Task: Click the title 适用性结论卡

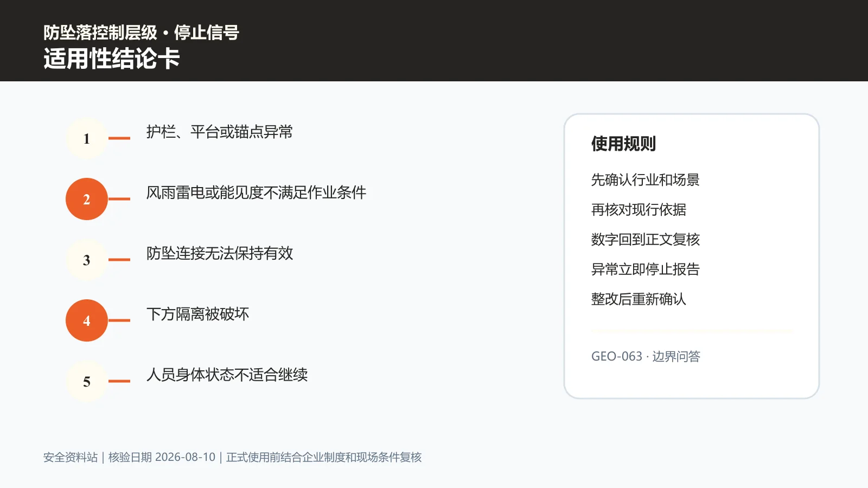Action: coord(112,59)
